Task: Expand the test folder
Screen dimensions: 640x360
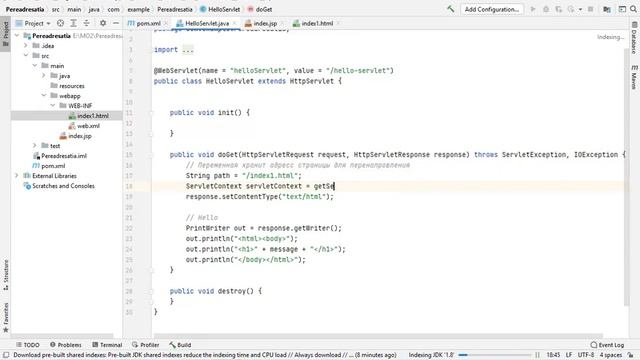Action: [35, 146]
